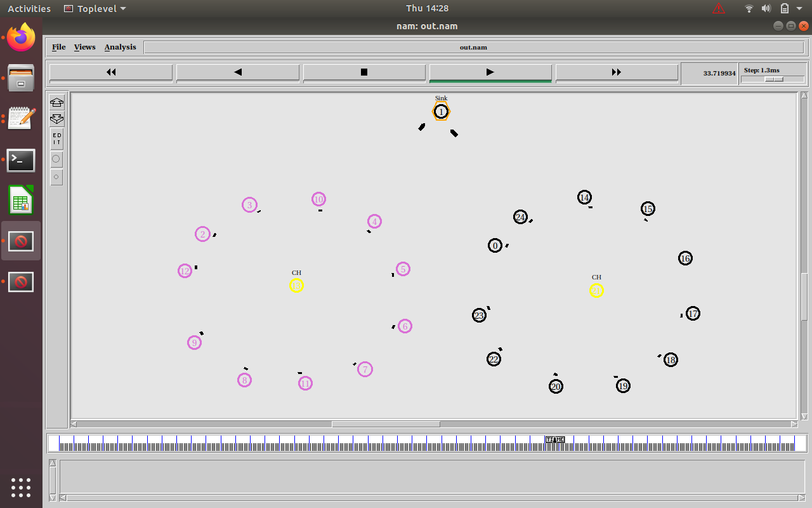
Task: Select node 0 in the topology
Action: [495, 246]
